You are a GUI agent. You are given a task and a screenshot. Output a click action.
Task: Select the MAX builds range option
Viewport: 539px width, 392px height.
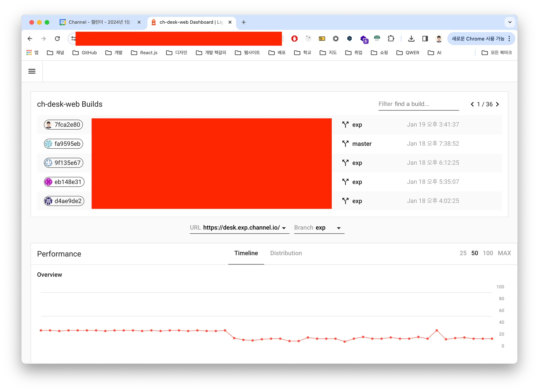tap(504, 253)
